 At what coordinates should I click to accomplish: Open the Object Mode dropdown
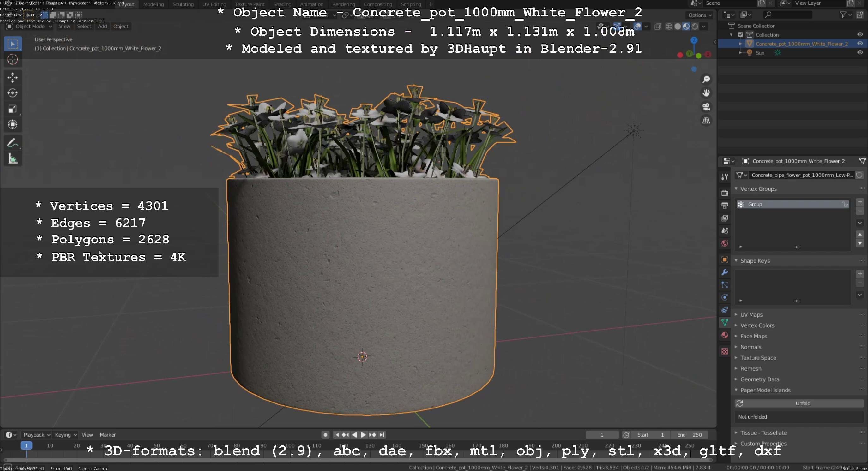pyautogui.click(x=30, y=27)
